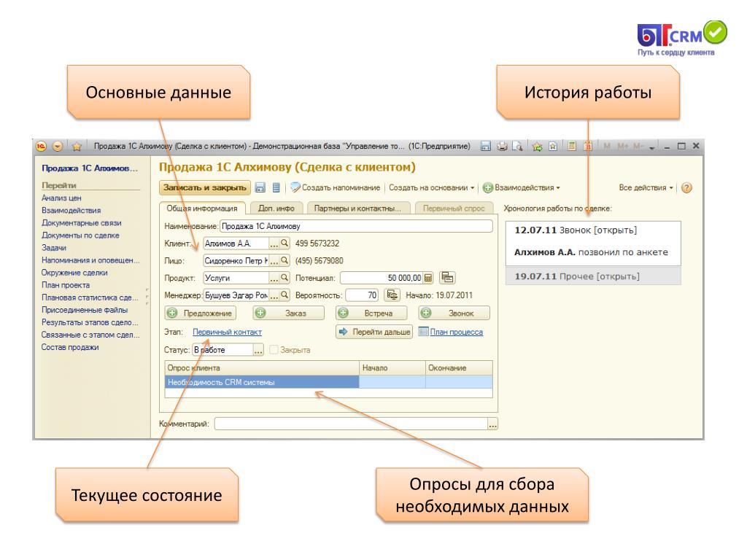Open План проекта navigation item

[65, 285]
